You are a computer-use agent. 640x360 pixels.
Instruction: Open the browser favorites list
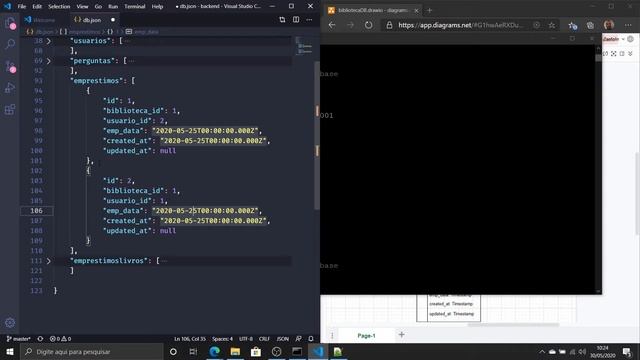(x=573, y=25)
